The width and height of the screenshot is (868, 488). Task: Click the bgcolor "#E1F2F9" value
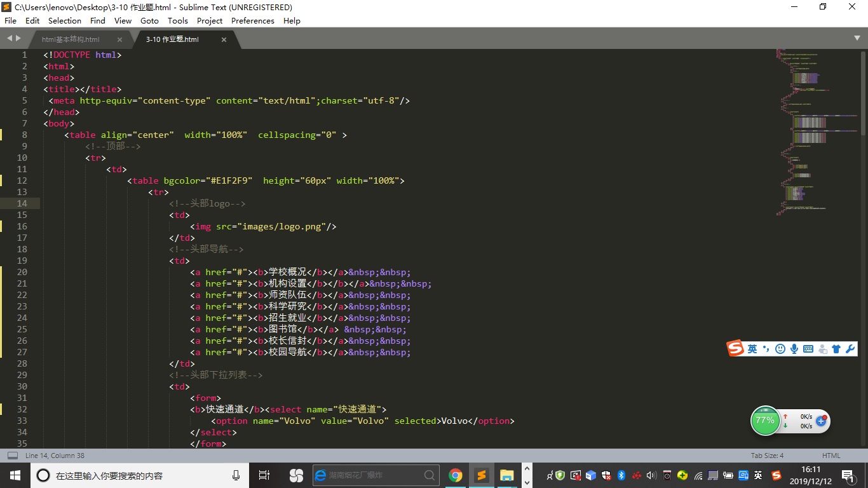(230, 180)
